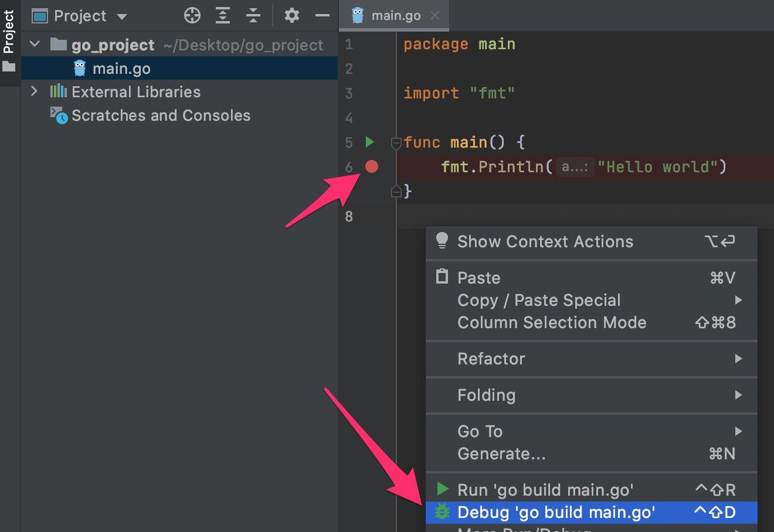774x532 pixels.
Task: Click line number 8 in gutter
Action: pos(349,216)
